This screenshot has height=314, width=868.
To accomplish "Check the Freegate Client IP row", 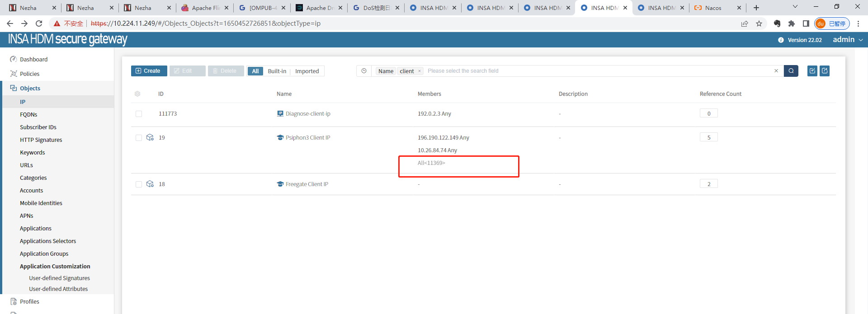I will tap(139, 184).
